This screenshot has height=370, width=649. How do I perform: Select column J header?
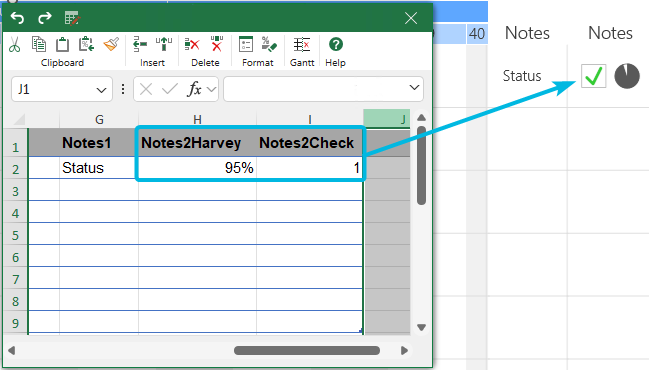tap(387, 119)
